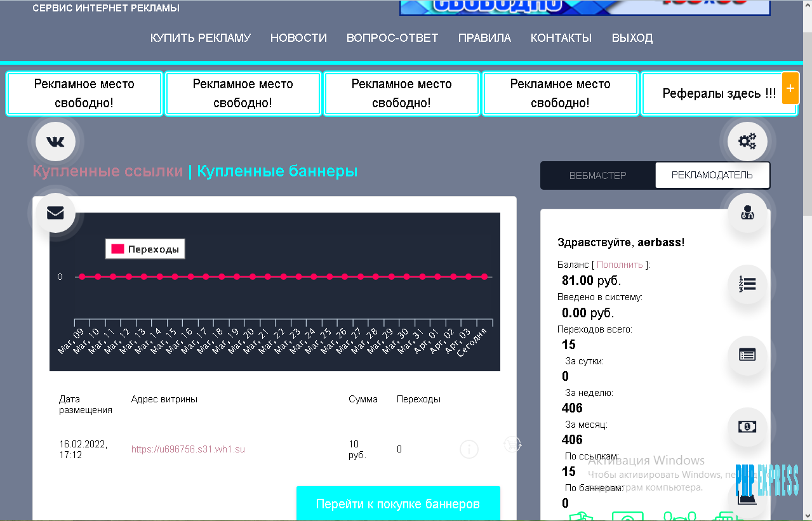Image resolution: width=812 pixels, height=521 pixels.
Task: Open the numbered list round icon
Action: click(747, 284)
